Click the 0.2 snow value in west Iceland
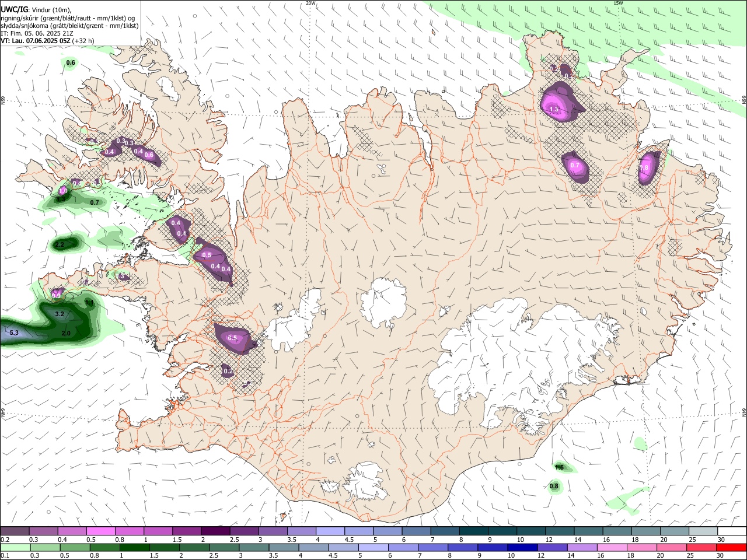This screenshot has height=560, width=747. (228, 371)
